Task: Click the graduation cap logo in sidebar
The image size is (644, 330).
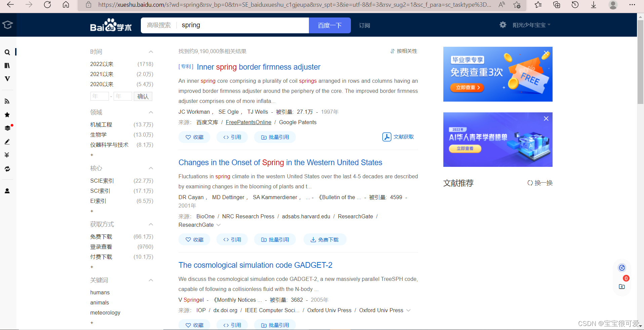Action: pos(7,25)
